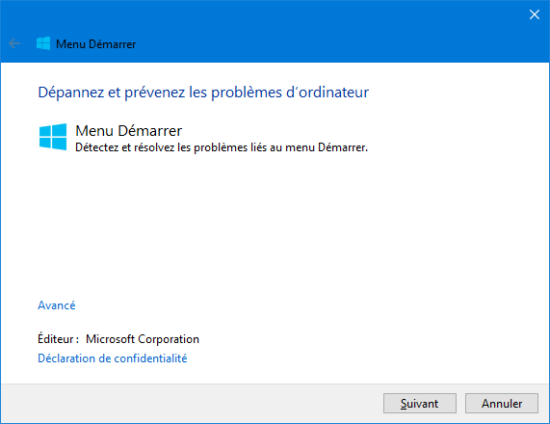Viewport: 550px width, 424px height.
Task: Click the heading Dépannez et prévenez les problèmes
Action: 203,92
